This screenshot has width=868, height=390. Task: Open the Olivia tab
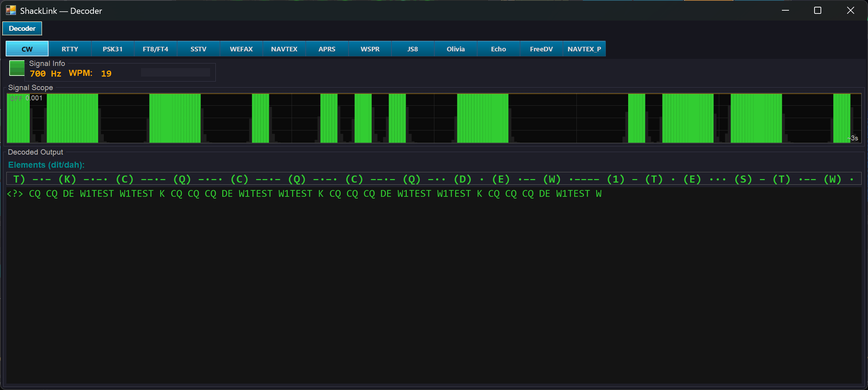(x=456, y=49)
